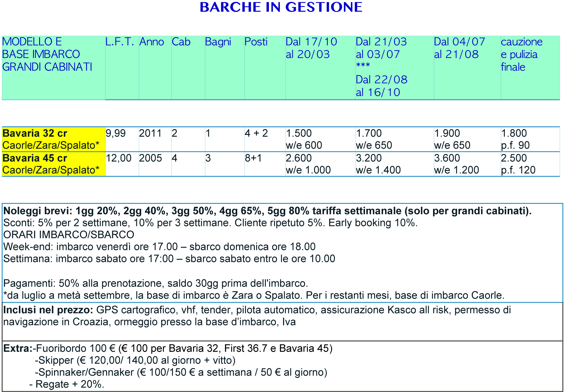Image resolution: width=565 pixels, height=392 pixels.
Task: Click the 'Sconti: 5% per 2 settimane' line
Action: (211, 223)
